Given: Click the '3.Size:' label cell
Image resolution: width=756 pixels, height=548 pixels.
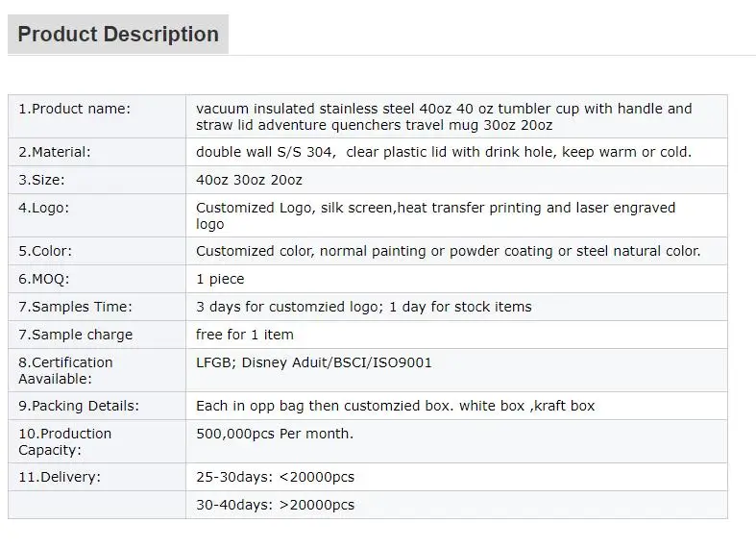Looking at the screenshot, I should pyautogui.click(x=42, y=180).
